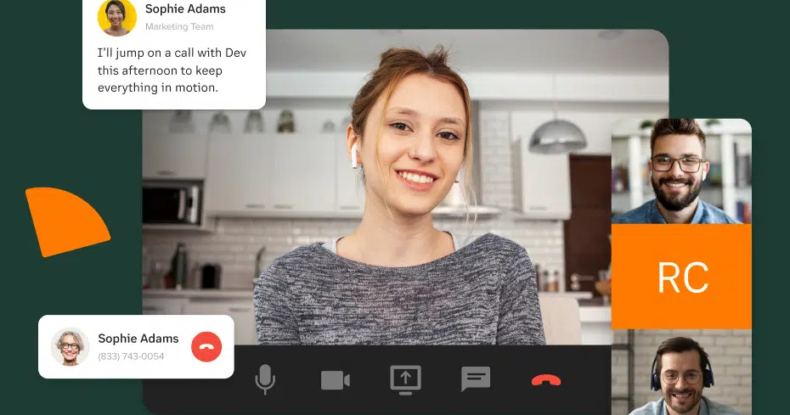The height and width of the screenshot is (415, 790).
Task: Hang up using the toolbar's red phone
Action: coord(546,380)
